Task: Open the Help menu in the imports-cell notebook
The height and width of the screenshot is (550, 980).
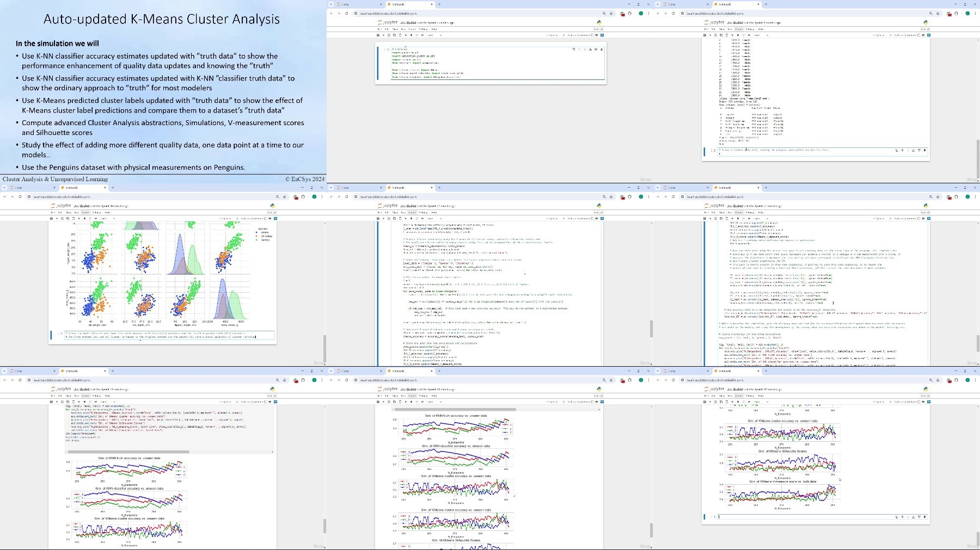Action: coord(434,29)
